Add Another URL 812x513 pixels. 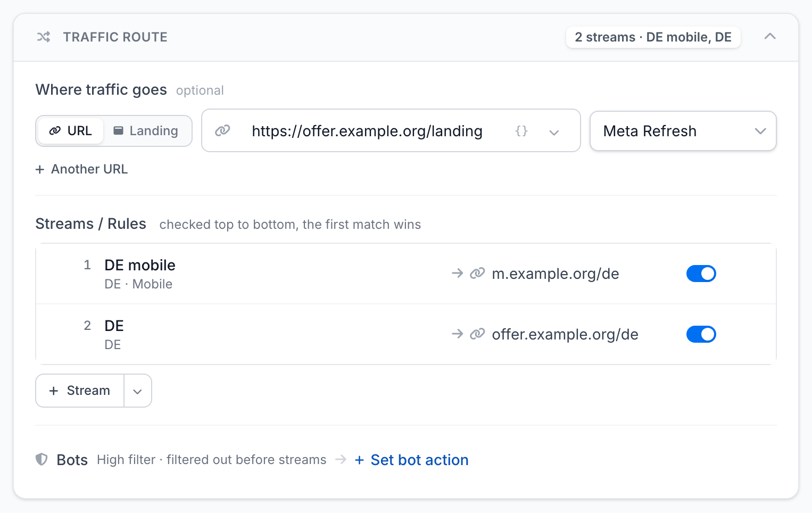coord(82,169)
